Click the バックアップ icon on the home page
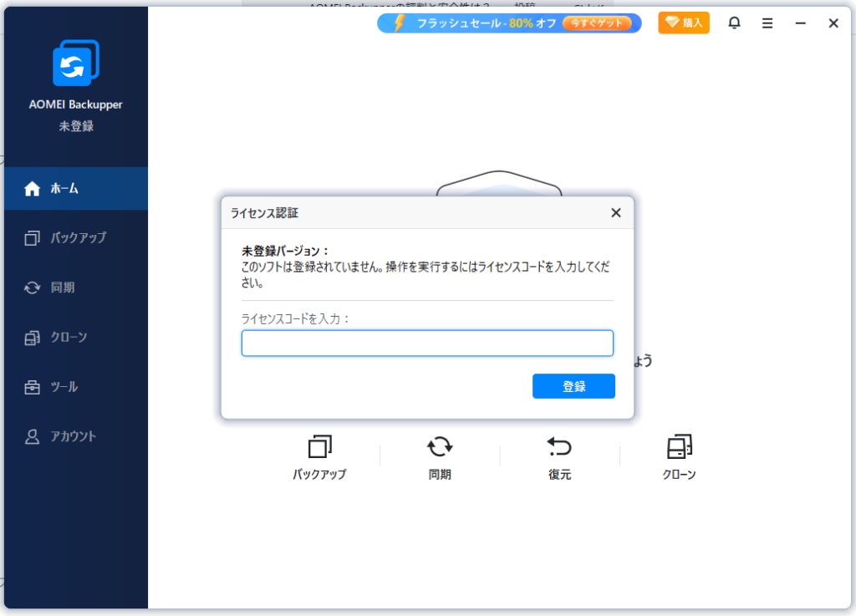856x616 pixels. pyautogui.click(x=320, y=446)
